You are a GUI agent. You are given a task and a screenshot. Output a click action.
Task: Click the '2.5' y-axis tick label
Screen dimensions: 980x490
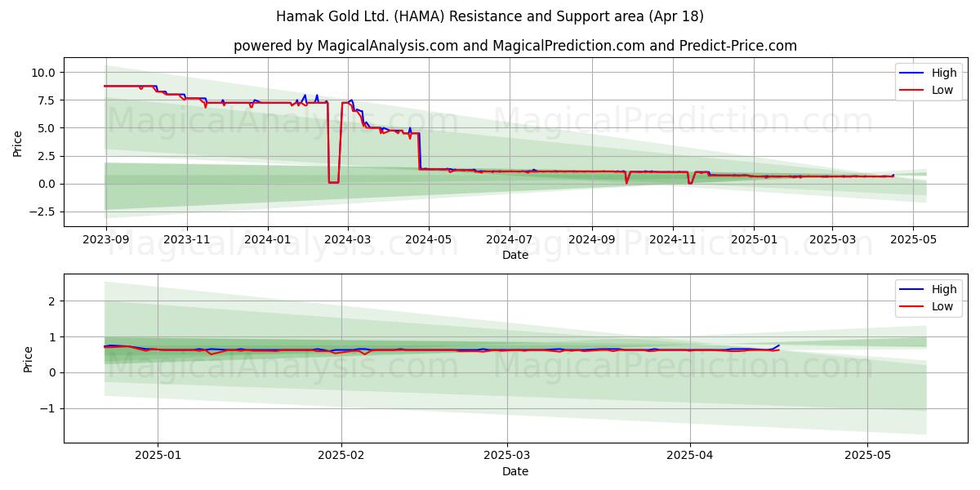pos(47,156)
